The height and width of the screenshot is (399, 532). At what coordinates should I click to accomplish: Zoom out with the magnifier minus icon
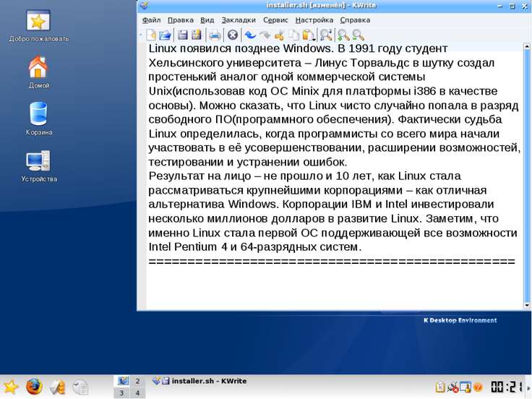pos(358,35)
